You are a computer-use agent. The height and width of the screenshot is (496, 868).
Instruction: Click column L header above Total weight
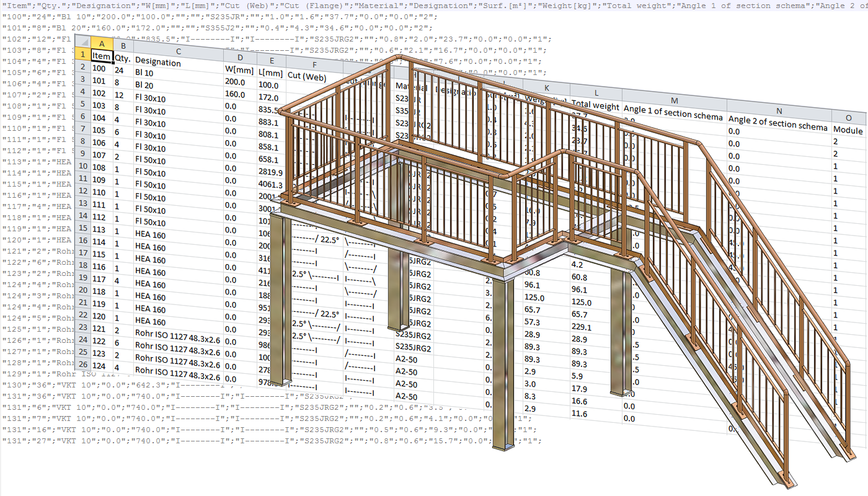tap(595, 92)
